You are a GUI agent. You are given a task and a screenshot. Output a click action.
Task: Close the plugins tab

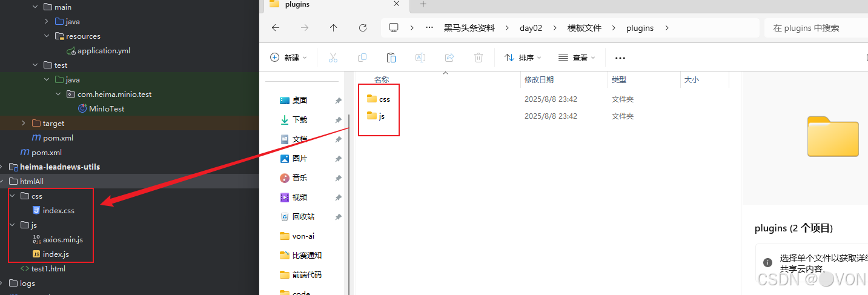(397, 4)
